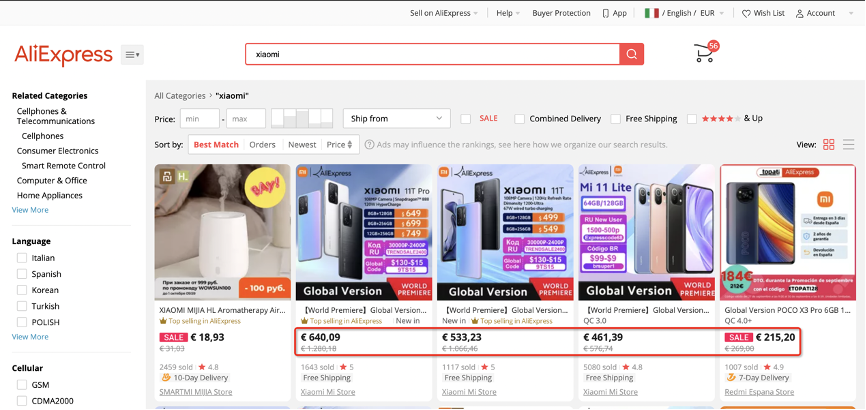
Task: Toggle Price sort direction arrows
Action: pos(350,145)
